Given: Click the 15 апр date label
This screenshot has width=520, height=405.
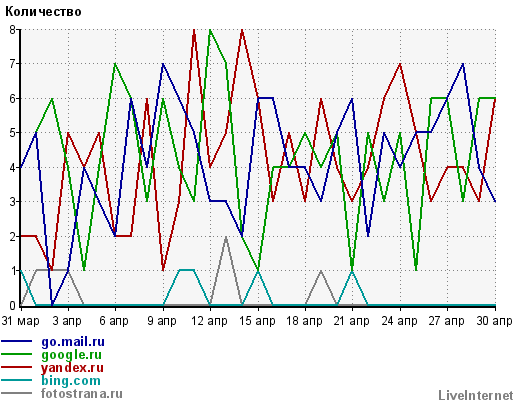Looking at the screenshot, I should click(x=257, y=321).
